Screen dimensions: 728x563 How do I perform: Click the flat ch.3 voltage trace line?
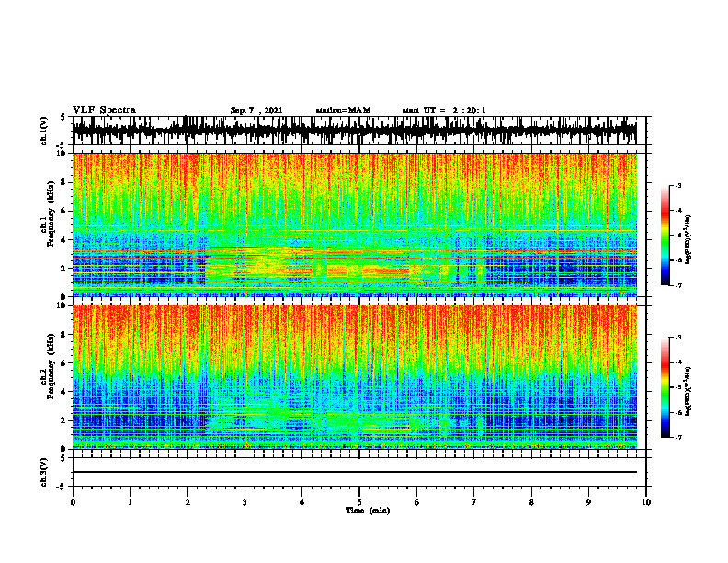click(354, 472)
